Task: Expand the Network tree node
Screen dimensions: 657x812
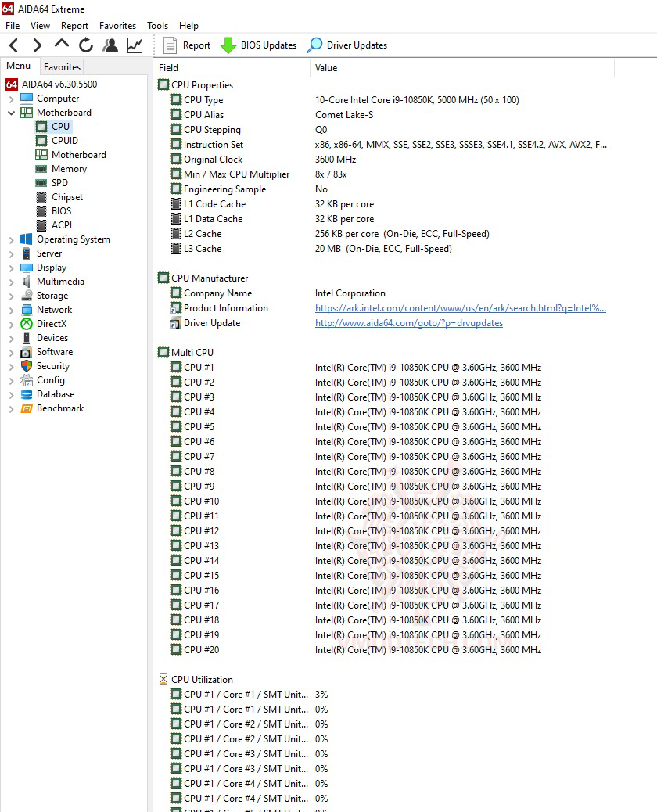Action: click(x=12, y=311)
